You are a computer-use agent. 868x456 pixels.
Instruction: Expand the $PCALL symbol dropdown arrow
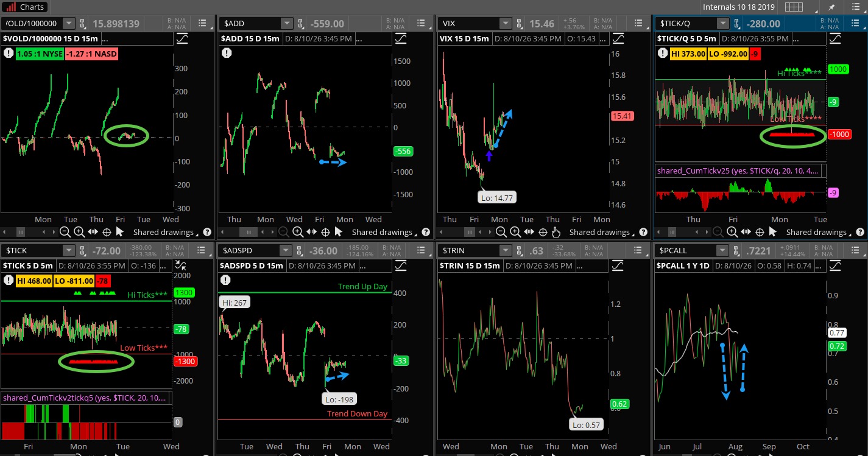point(722,250)
